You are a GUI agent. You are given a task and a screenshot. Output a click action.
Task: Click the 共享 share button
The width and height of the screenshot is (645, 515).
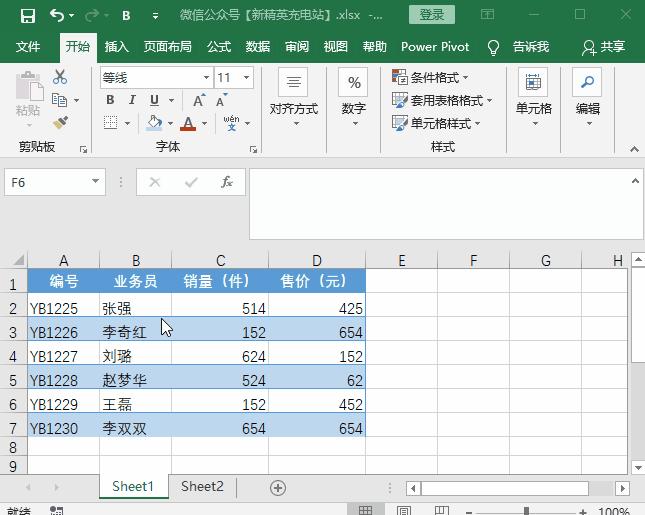pyautogui.click(x=604, y=47)
